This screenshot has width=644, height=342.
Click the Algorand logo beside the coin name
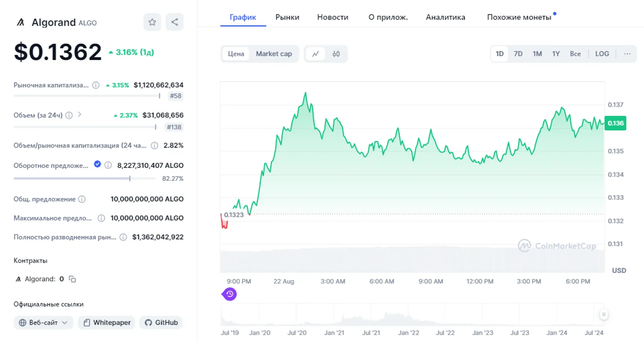pos(21,23)
